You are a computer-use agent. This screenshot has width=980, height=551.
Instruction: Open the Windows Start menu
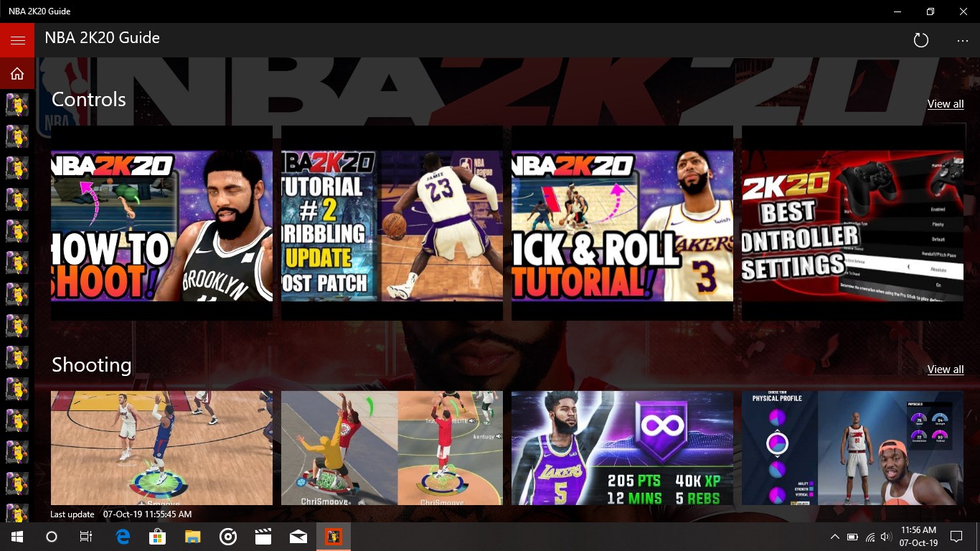(17, 537)
